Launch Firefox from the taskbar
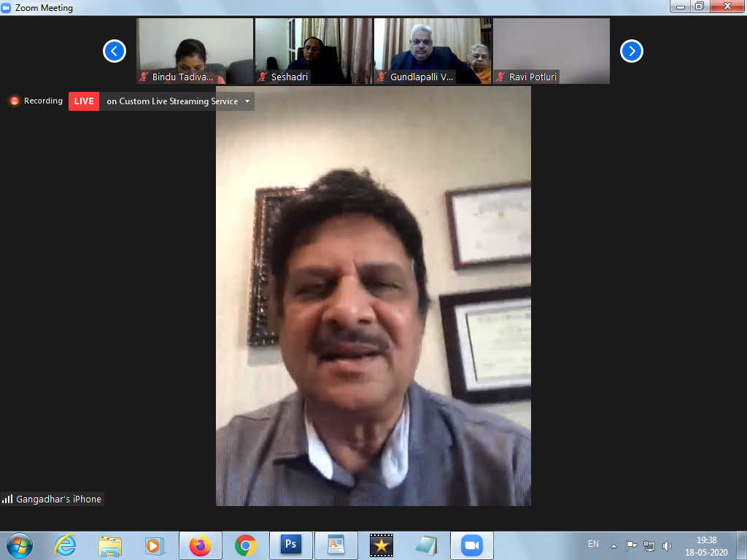The height and width of the screenshot is (560, 747). click(200, 545)
